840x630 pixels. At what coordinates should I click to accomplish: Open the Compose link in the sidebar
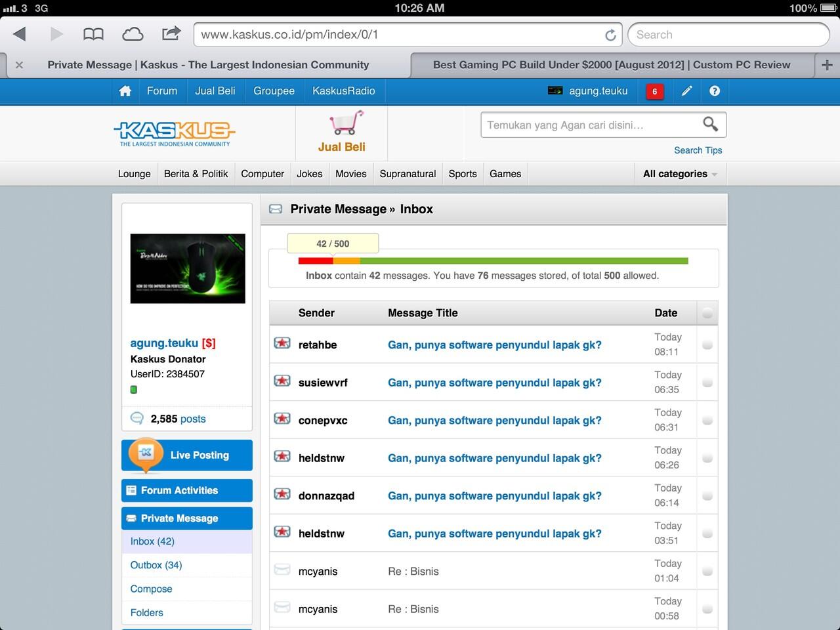pyautogui.click(x=151, y=589)
